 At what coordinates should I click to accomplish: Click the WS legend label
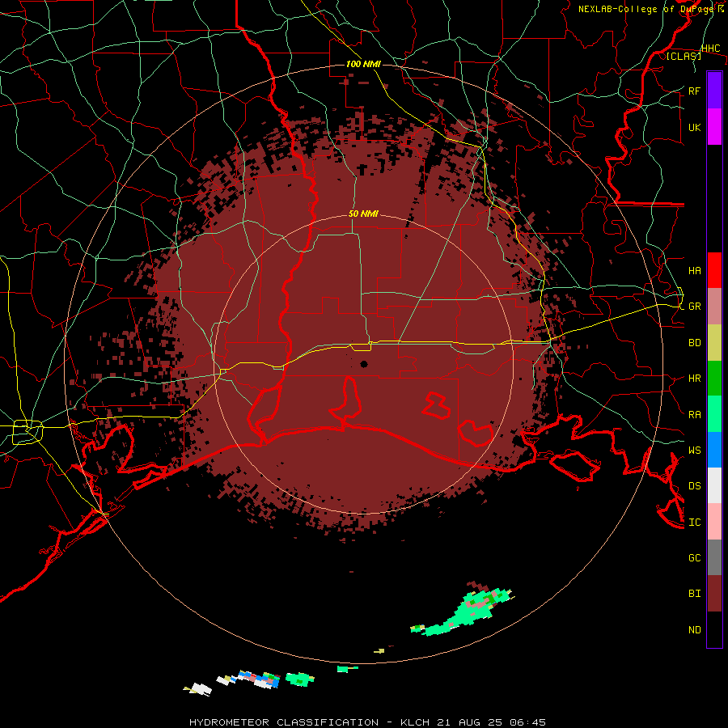click(694, 450)
